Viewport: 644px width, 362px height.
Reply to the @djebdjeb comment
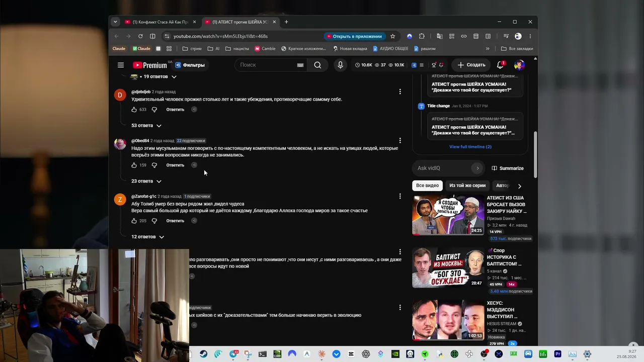coord(175,110)
